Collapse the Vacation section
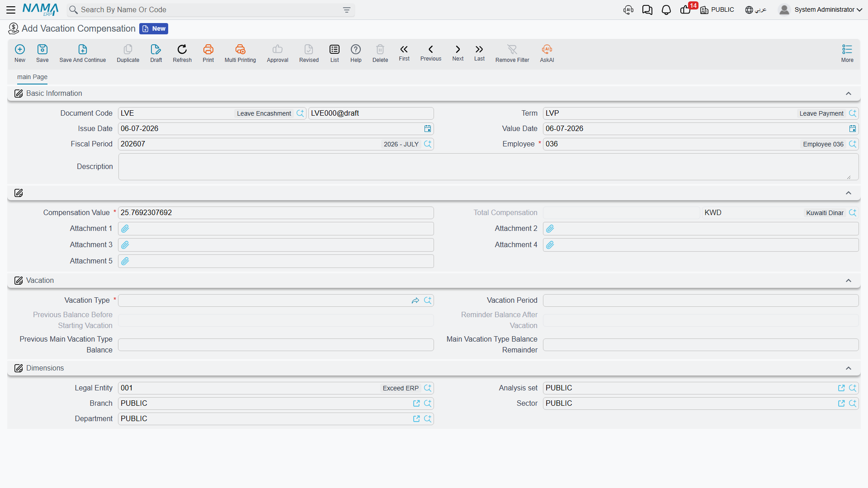The image size is (868, 488). 849,281
